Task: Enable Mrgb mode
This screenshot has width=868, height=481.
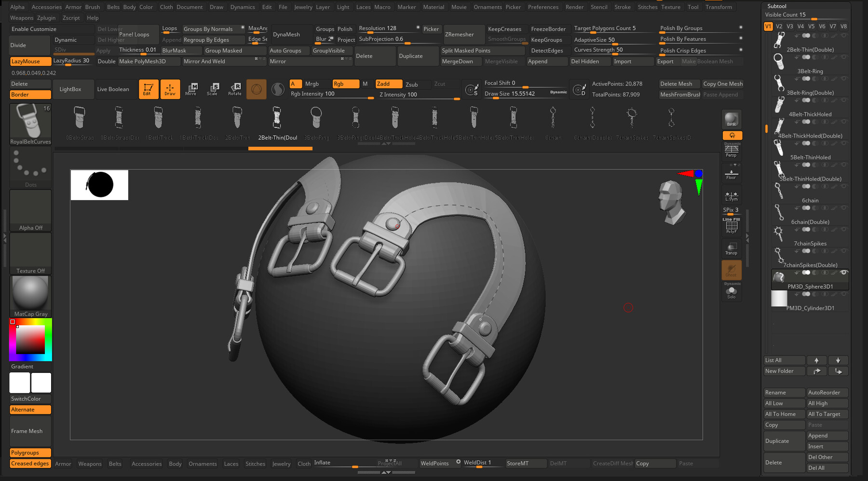Action: coord(312,84)
